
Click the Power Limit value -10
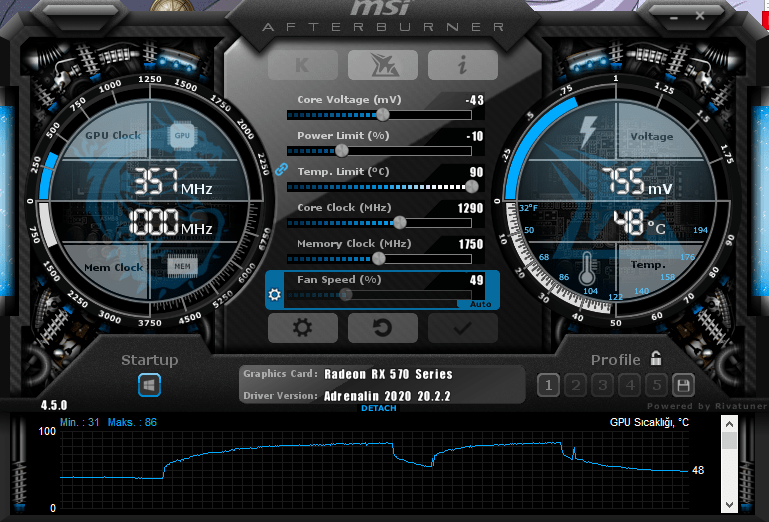(x=475, y=136)
